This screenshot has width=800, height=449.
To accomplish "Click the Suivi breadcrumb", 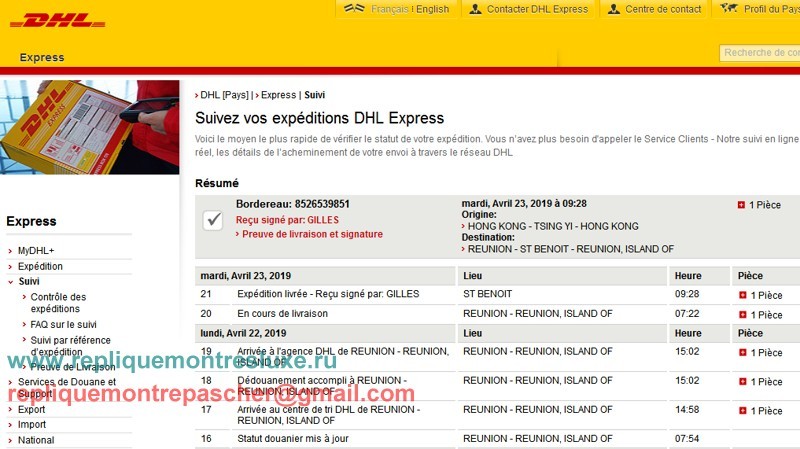I will click(x=315, y=95).
